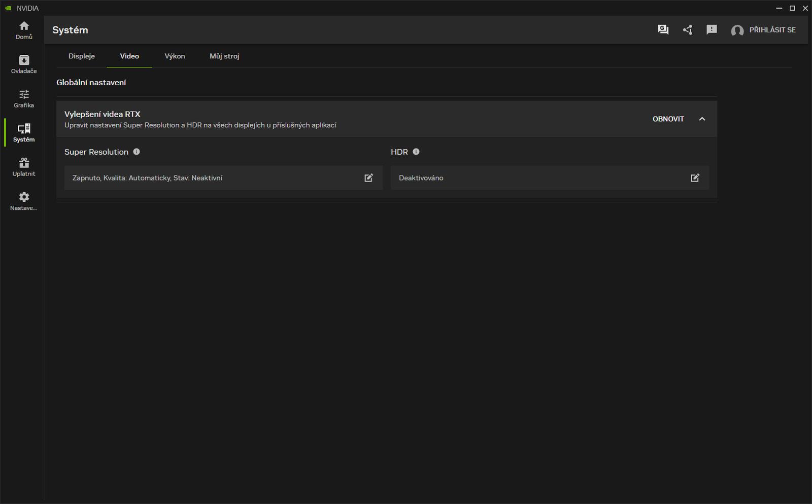Collapse the Vylepšení videa RTX section
Image resolution: width=812 pixels, height=504 pixels.
pyautogui.click(x=702, y=119)
